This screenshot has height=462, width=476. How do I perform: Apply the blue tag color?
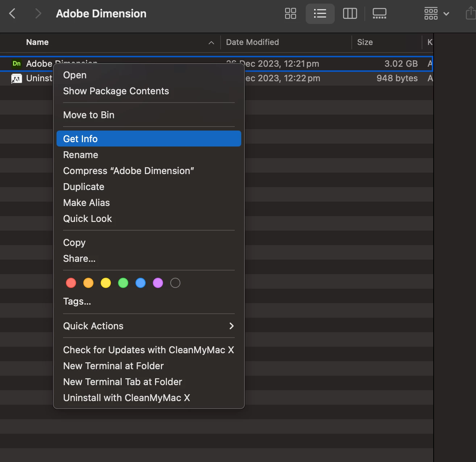pos(141,283)
